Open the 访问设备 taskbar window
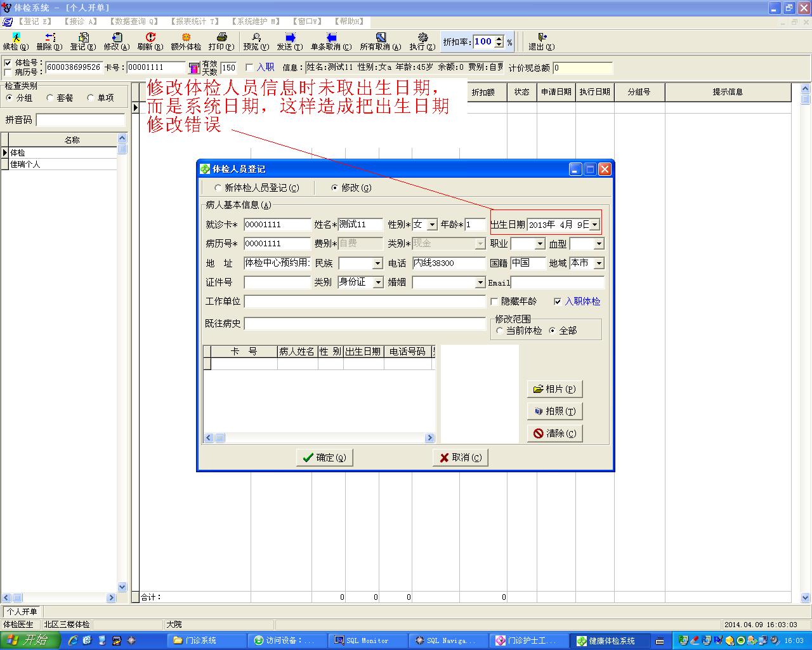The image size is (812, 650). (287, 640)
